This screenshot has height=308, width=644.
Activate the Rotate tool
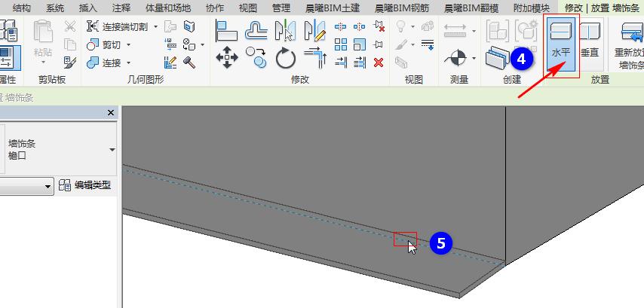286,57
